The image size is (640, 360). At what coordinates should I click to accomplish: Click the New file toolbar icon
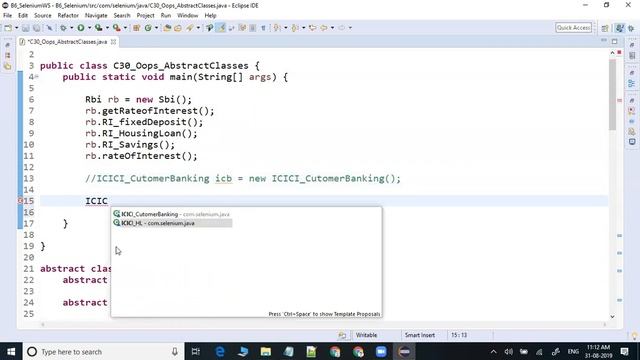pos(8,28)
